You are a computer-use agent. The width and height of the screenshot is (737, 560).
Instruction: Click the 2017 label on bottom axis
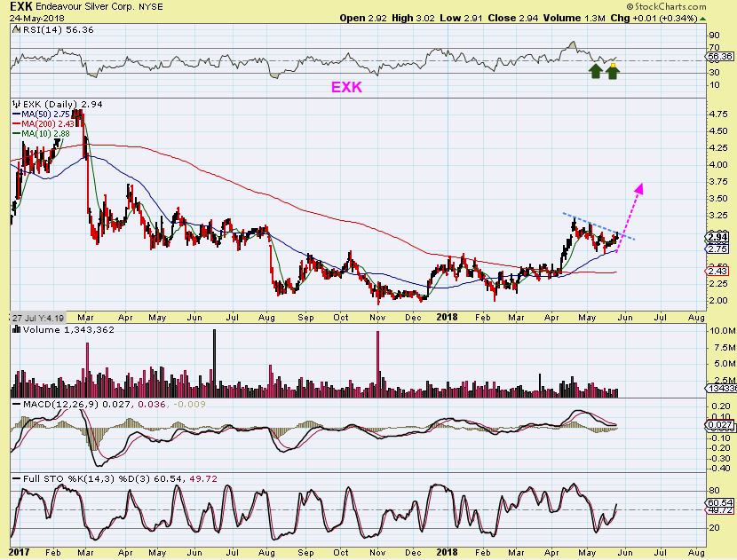coord(19,553)
